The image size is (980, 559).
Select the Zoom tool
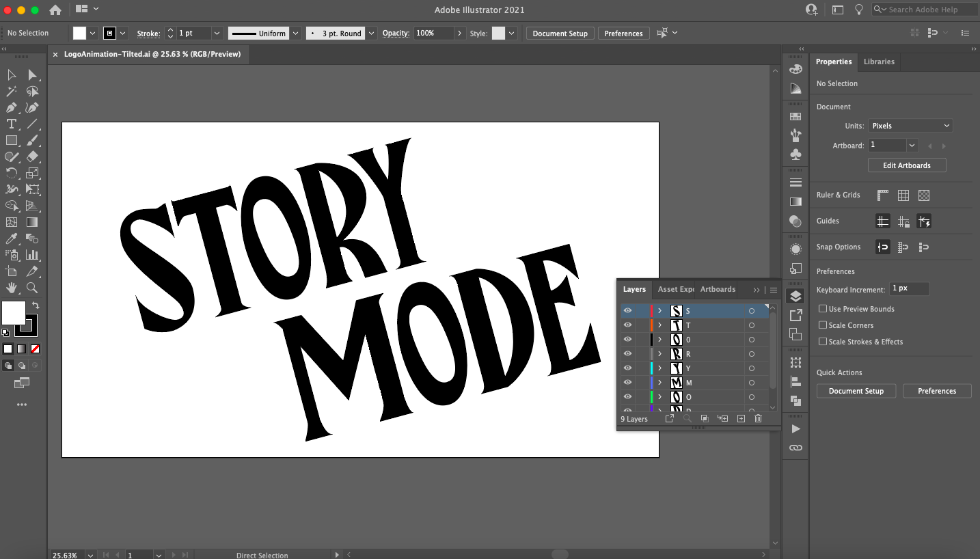pyautogui.click(x=31, y=288)
